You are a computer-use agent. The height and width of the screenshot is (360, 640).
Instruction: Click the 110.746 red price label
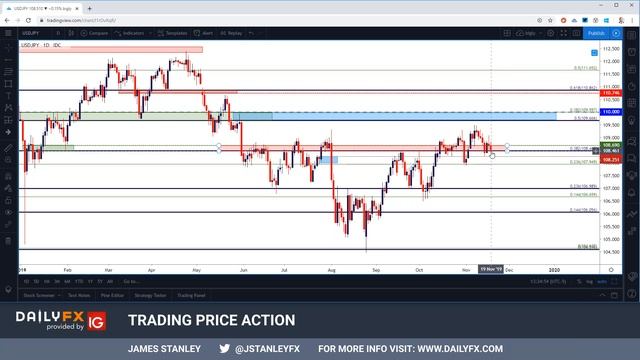coord(611,93)
